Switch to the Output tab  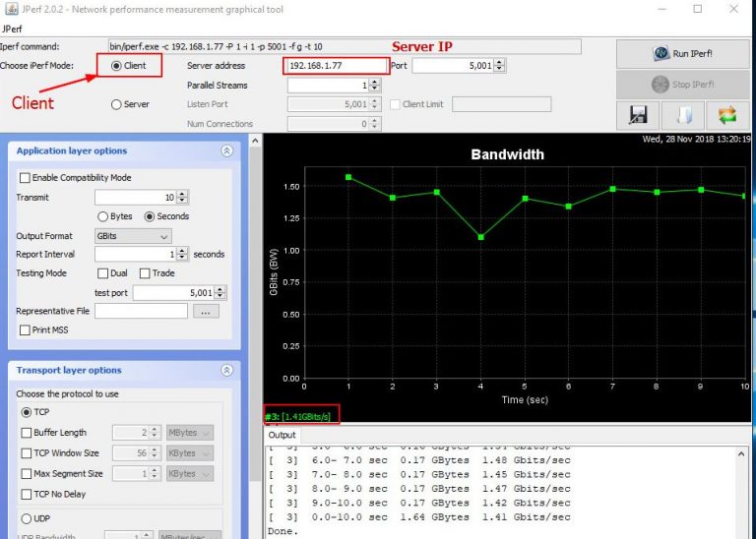[x=282, y=435]
